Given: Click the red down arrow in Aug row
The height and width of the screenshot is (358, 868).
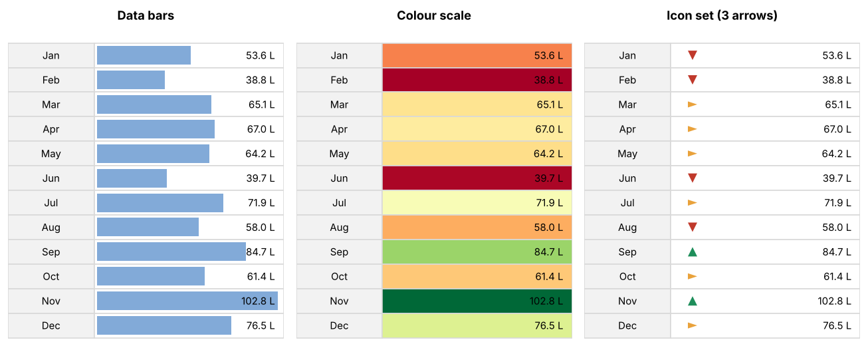Looking at the screenshot, I should [692, 228].
